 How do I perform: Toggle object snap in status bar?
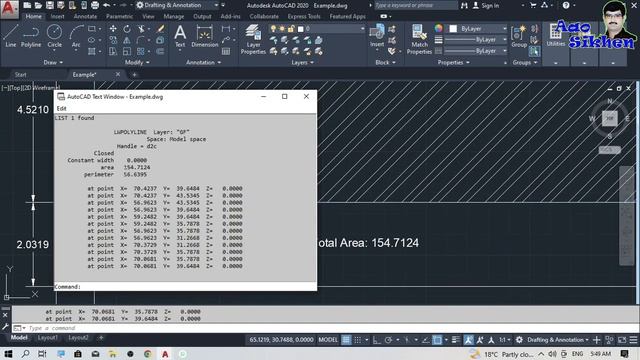(437, 340)
